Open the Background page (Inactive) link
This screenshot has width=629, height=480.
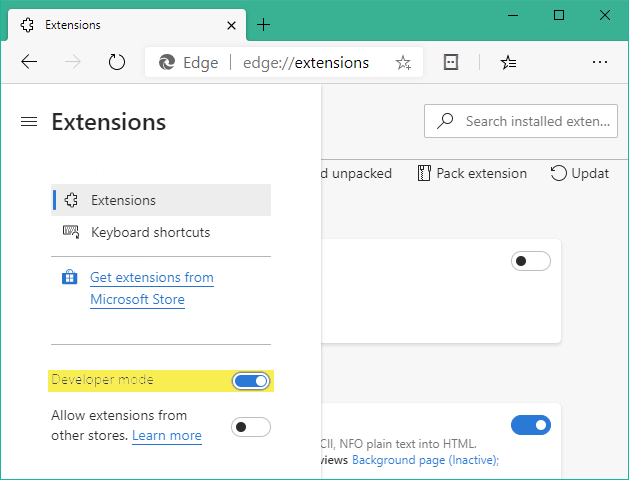[425, 460]
